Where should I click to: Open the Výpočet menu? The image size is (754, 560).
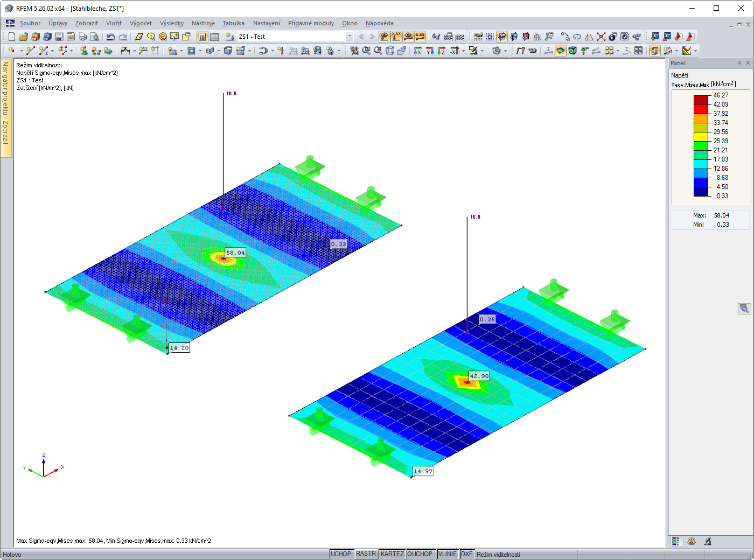[x=141, y=23]
